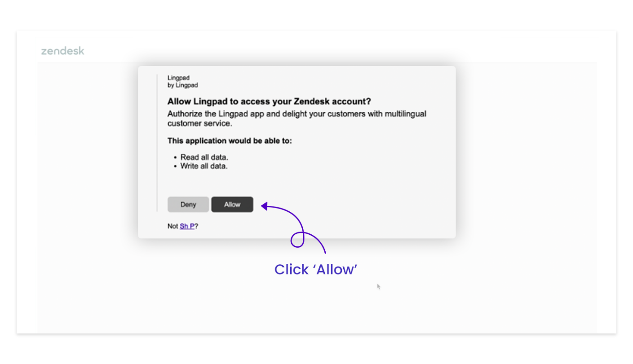The width and height of the screenshot is (633, 364).
Task: Click the gray vertical bar beside dialog text
Action: (x=157, y=143)
